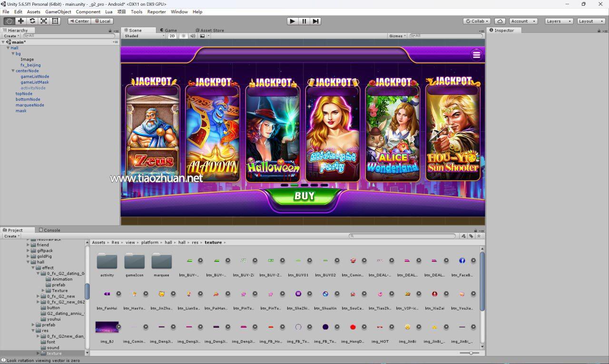Select the btn_XiaZai texture asset
Image resolution: width=609 pixels, height=364 pixels.
pos(434,298)
